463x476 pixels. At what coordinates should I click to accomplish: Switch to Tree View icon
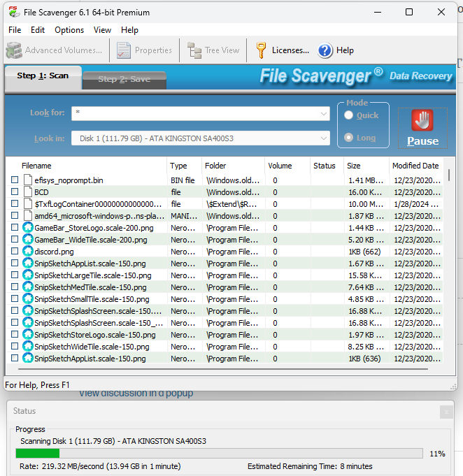[194, 50]
